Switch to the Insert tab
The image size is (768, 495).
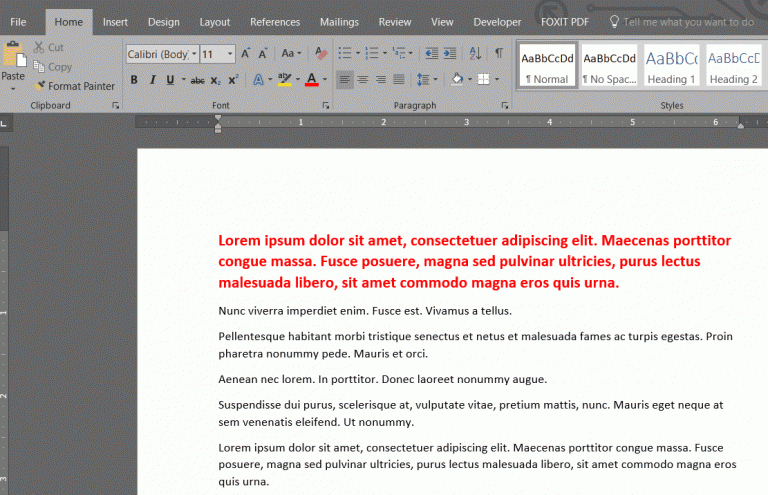tap(115, 22)
